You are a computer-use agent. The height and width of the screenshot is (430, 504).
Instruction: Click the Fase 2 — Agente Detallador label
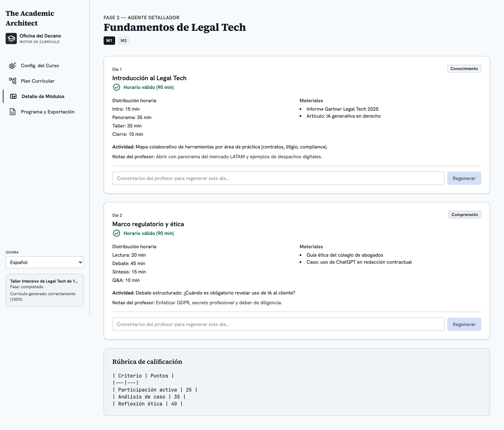coord(142,18)
